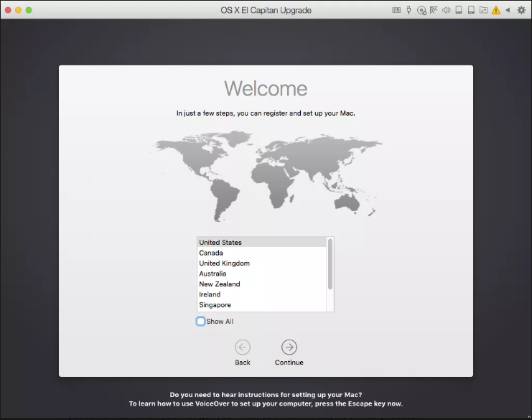The height and width of the screenshot is (420, 532).
Task: Click the world map image
Action: click(266, 176)
